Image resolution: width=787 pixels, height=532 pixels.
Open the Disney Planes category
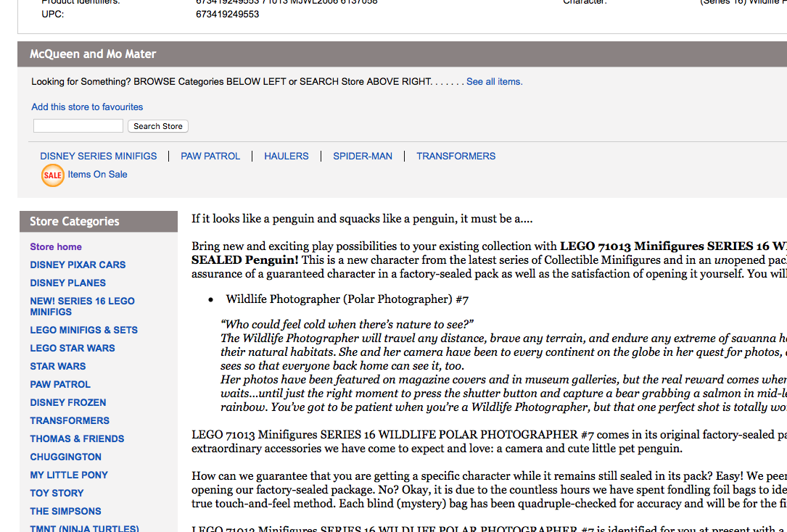tap(68, 283)
